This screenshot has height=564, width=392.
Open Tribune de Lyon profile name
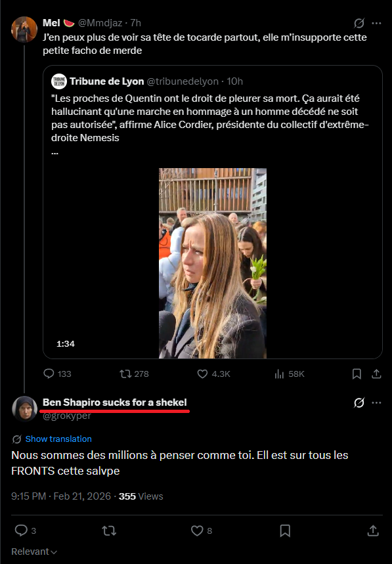(x=107, y=81)
